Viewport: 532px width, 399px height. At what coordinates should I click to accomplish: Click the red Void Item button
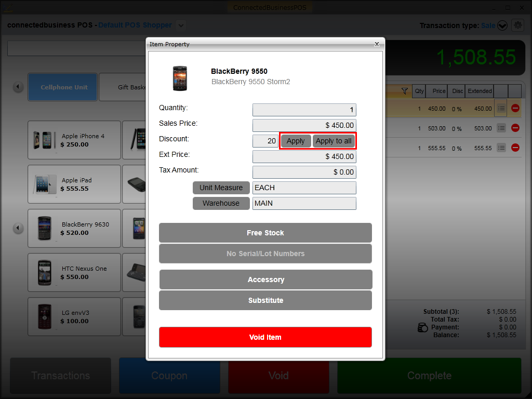tap(265, 337)
